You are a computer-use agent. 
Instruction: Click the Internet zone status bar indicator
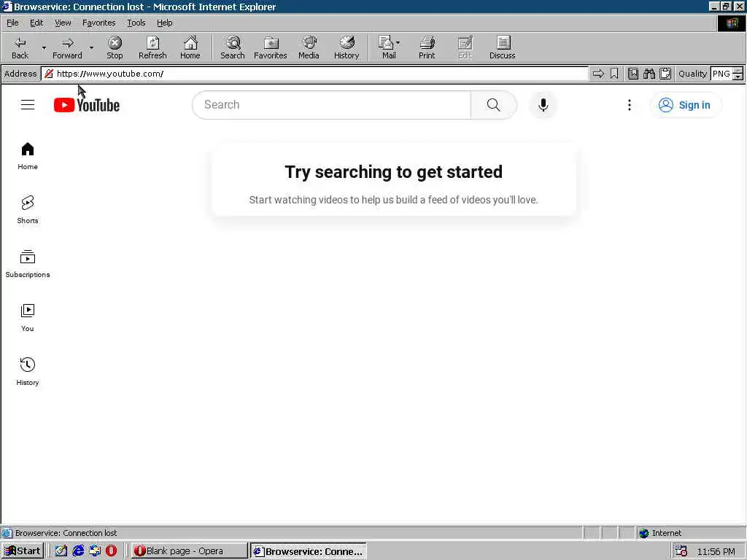point(660,533)
